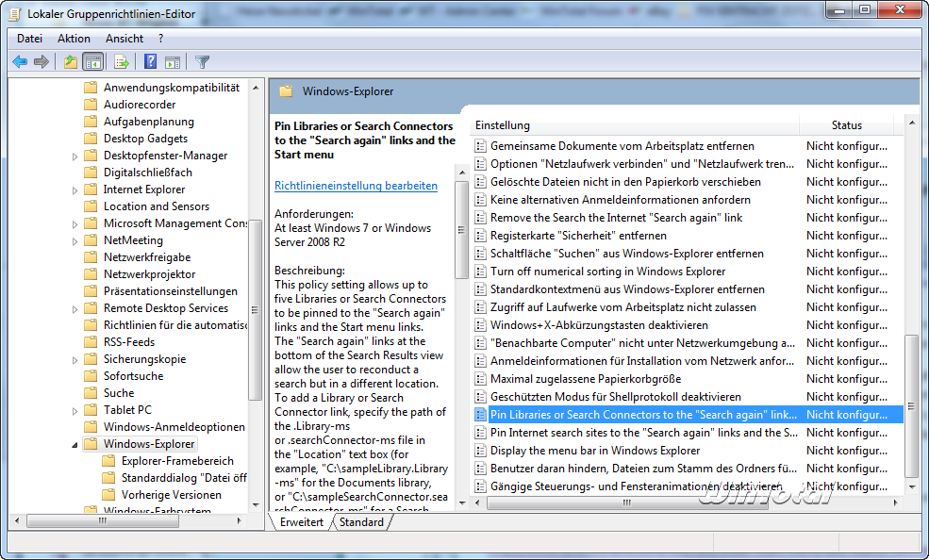Click the settings list vertical scrollbar
This screenshot has height=560, width=929.
[x=911, y=283]
